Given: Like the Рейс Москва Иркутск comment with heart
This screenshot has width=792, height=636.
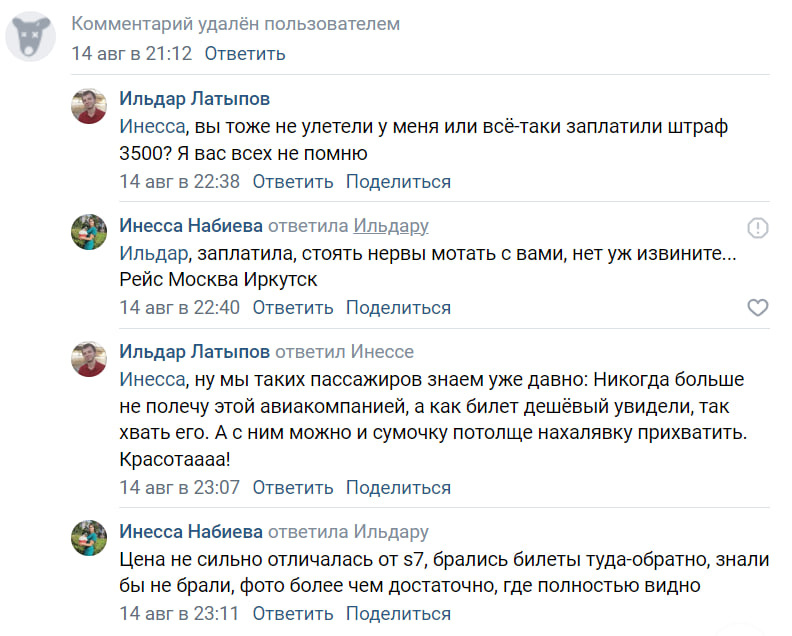Looking at the screenshot, I should tap(758, 307).
